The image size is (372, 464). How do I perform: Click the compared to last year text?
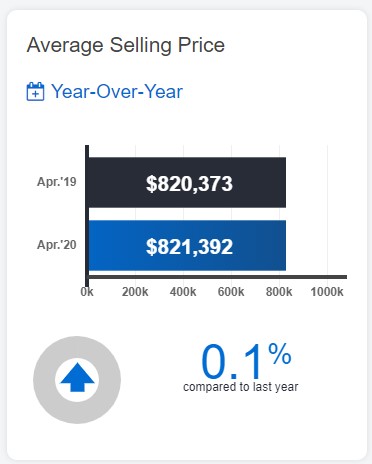tap(241, 387)
